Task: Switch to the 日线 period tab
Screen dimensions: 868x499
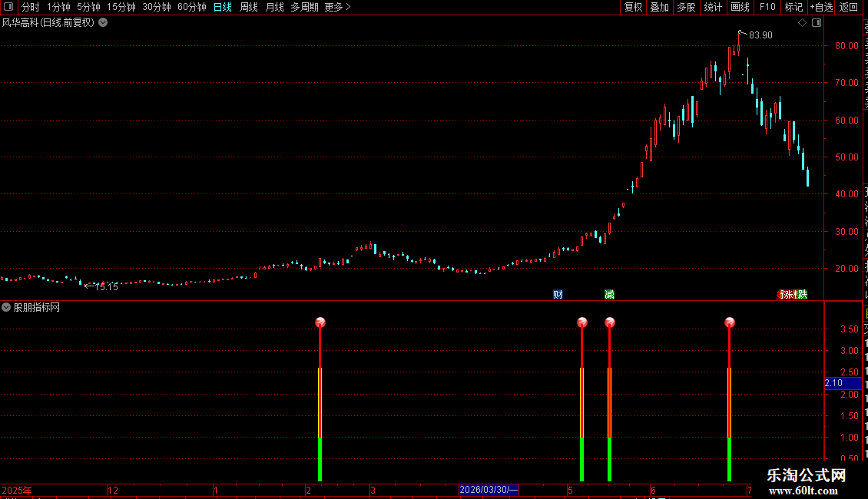Action: tap(223, 7)
